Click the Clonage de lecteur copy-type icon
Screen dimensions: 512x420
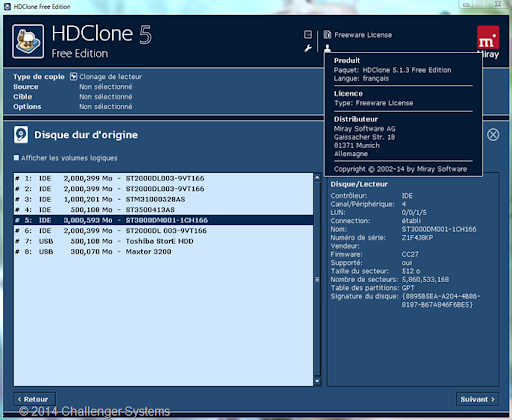[x=73, y=77]
